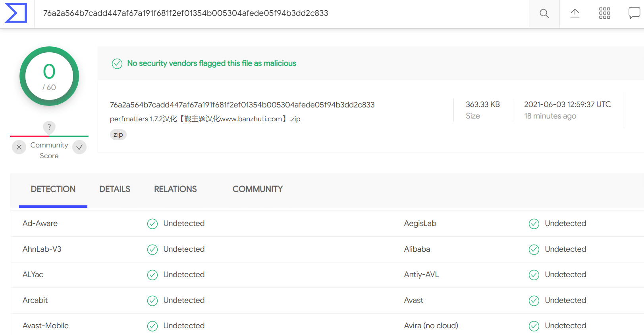Click the hash search input field
The width and height of the screenshot is (644, 335).
click(x=282, y=13)
